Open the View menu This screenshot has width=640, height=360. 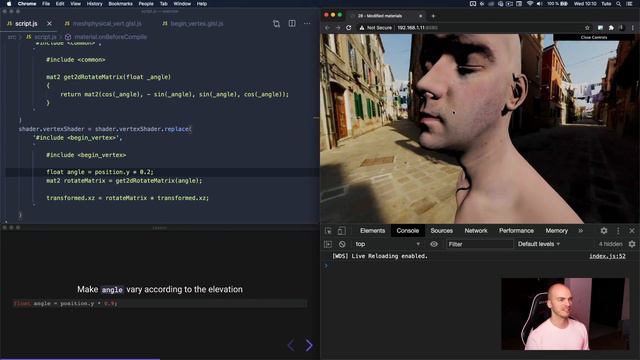76,4
